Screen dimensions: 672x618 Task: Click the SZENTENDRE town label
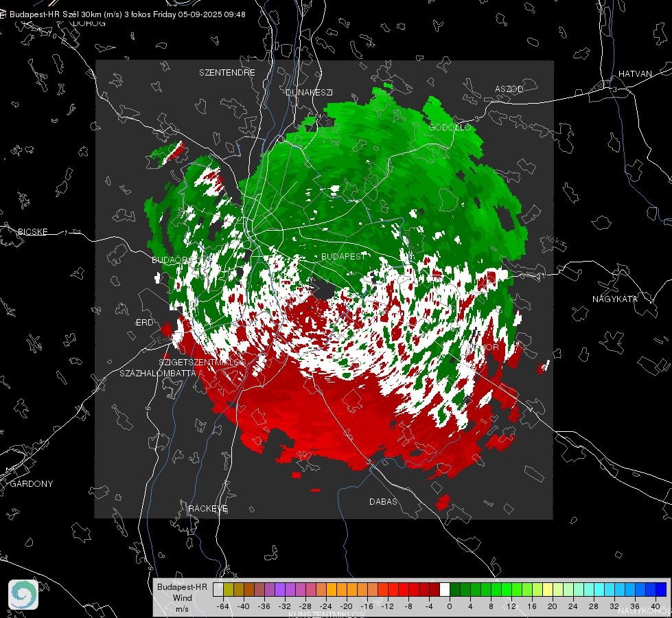pyautogui.click(x=227, y=73)
